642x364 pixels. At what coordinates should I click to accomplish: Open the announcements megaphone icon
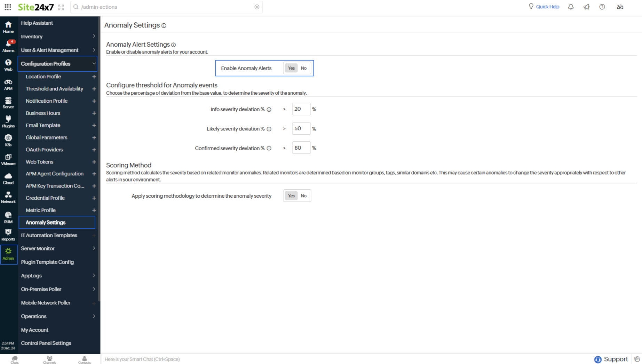(586, 7)
